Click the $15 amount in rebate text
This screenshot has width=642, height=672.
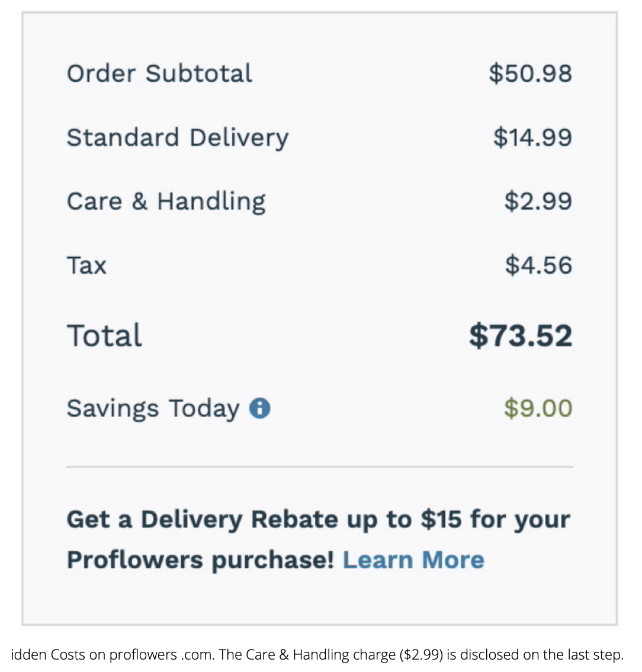click(x=441, y=519)
